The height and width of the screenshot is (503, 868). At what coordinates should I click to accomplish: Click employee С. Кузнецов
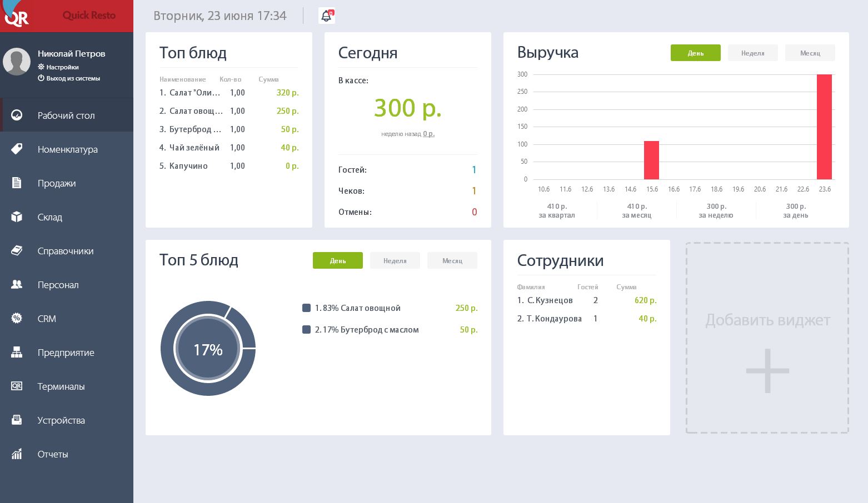[550, 300]
